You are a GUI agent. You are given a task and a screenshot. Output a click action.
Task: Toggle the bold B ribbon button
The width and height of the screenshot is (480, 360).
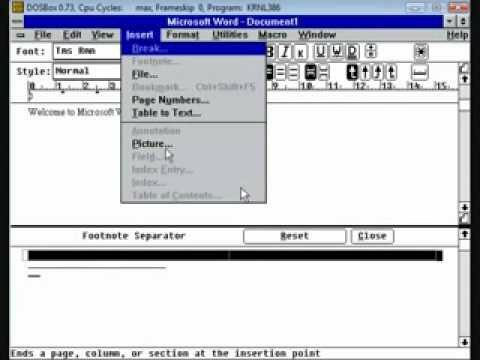point(270,52)
